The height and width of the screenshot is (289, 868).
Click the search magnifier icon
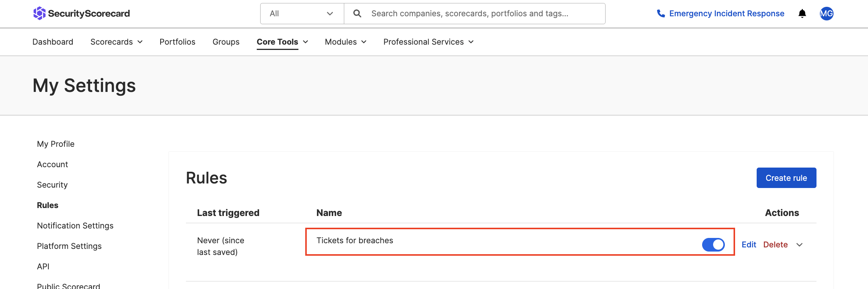point(357,14)
